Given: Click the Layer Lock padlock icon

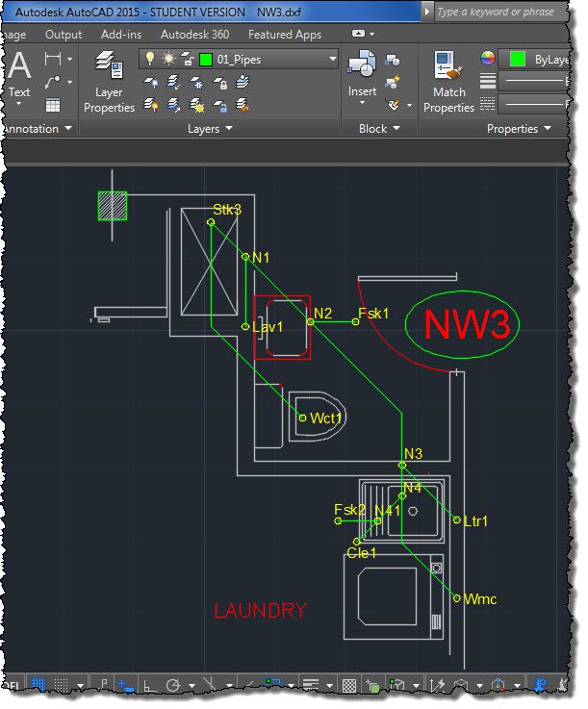Looking at the screenshot, I should (220, 83).
